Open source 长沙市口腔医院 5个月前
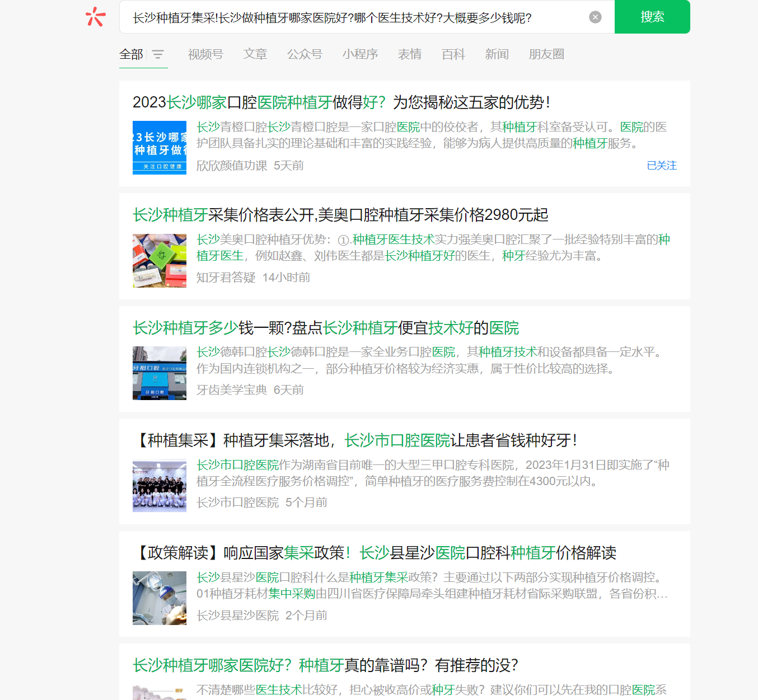 [262, 502]
